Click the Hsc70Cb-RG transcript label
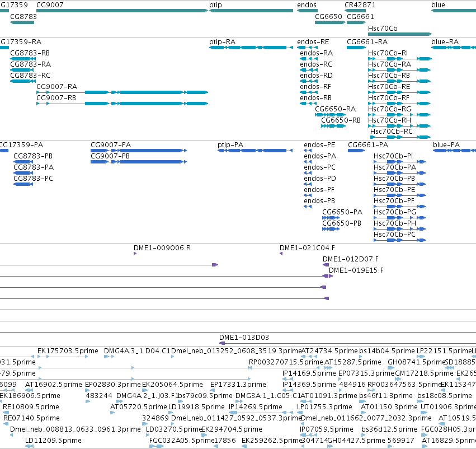The height and width of the screenshot is (449, 476). [x=389, y=109]
